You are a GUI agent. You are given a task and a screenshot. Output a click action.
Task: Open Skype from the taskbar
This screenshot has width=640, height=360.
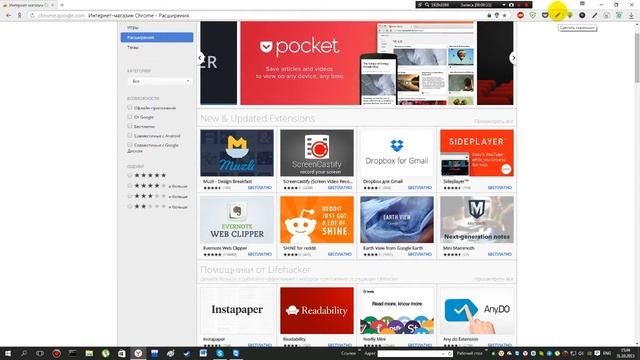click(x=220, y=353)
